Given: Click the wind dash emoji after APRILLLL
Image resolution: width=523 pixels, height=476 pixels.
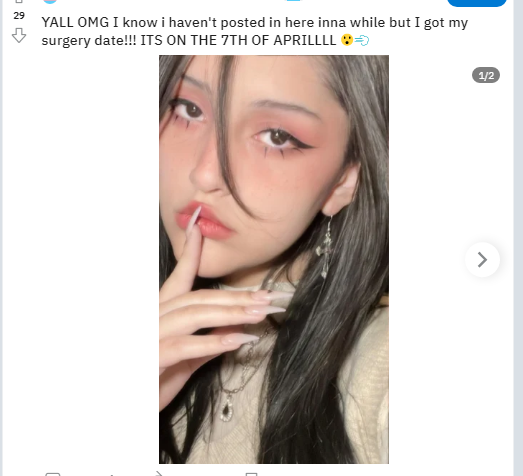Looking at the screenshot, I should point(362,40).
